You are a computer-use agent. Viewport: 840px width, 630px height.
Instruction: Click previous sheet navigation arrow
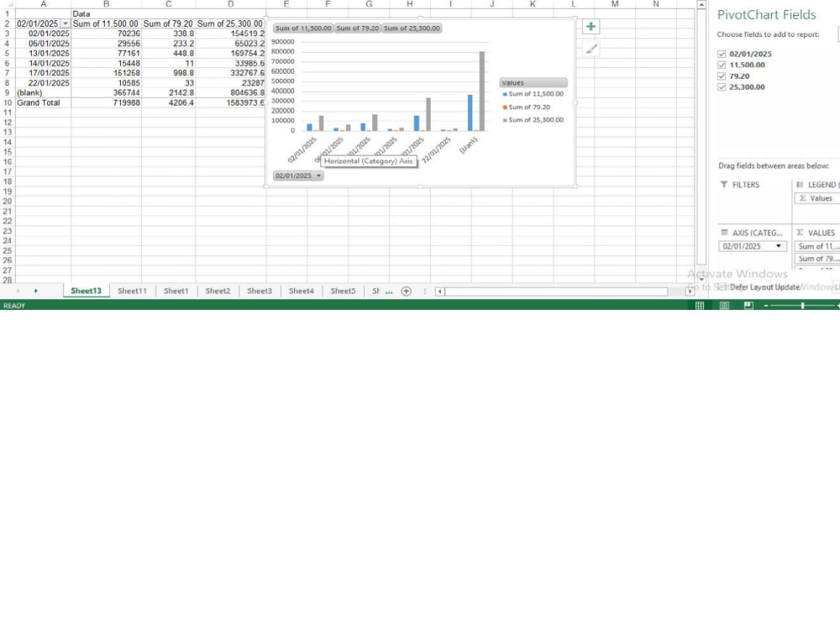click(x=18, y=291)
